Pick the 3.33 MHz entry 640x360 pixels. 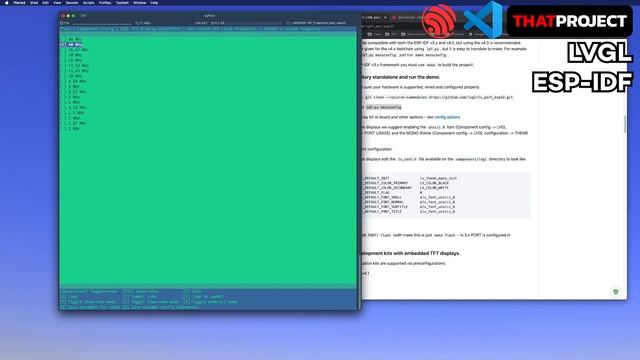[74, 108]
